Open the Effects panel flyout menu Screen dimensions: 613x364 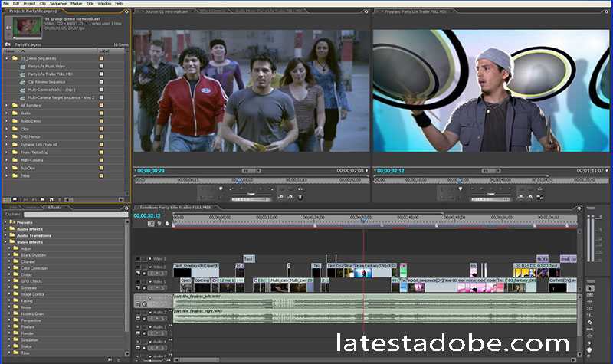click(126, 208)
